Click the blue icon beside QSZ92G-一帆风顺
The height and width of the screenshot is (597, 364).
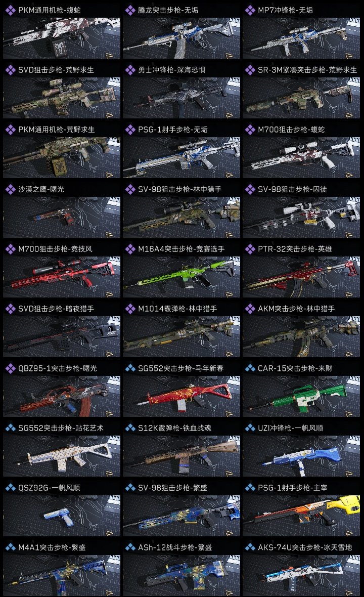point(11,488)
